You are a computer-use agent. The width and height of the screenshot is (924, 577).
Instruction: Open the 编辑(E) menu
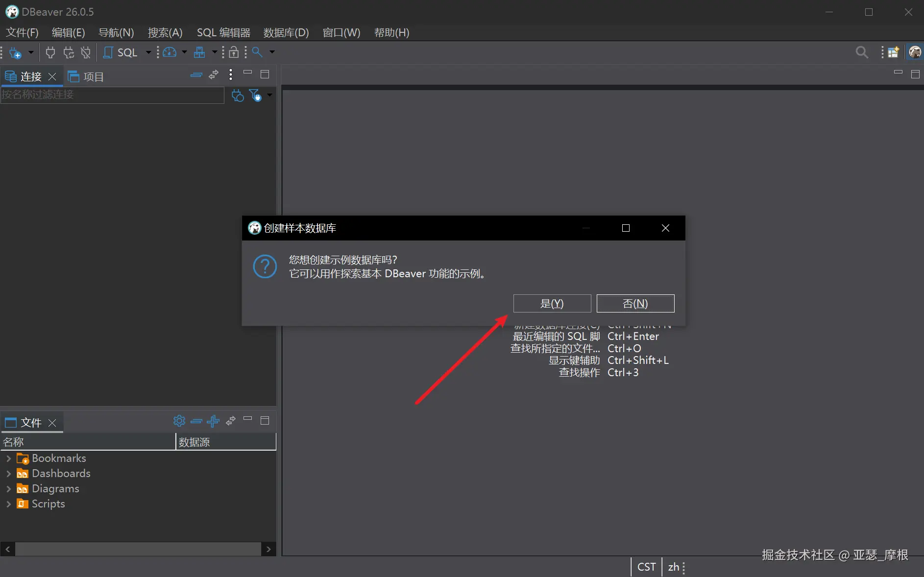point(69,33)
